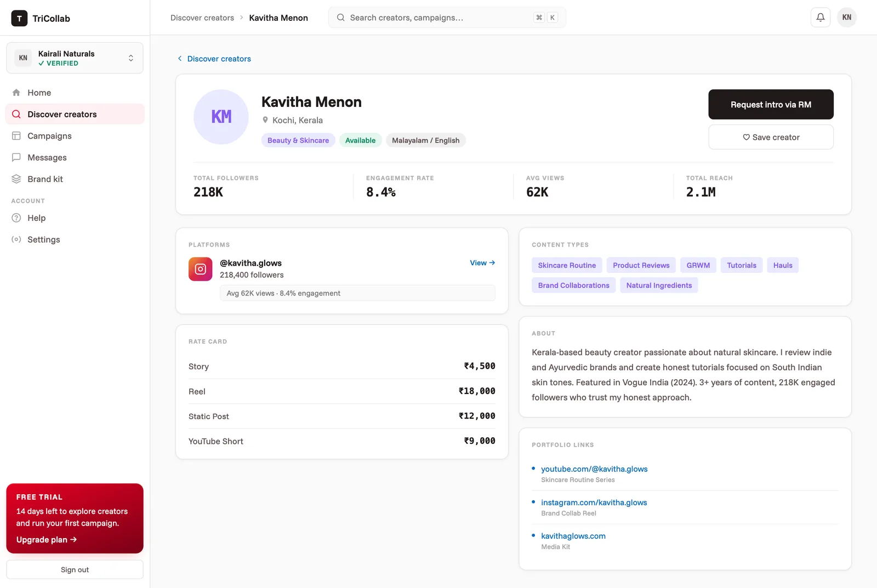Screen dimensions: 877x588
Task: Click Request intro via RM button
Action: [x=771, y=104]
